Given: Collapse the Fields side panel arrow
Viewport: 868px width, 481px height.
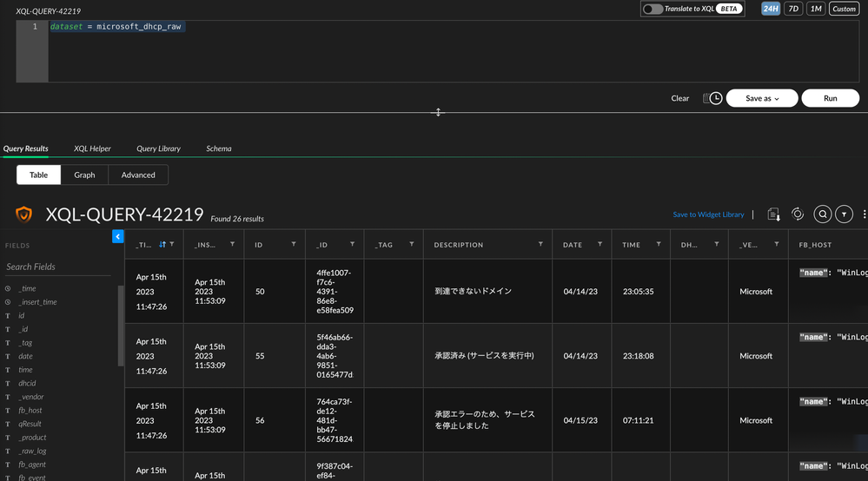Looking at the screenshot, I should point(117,236).
